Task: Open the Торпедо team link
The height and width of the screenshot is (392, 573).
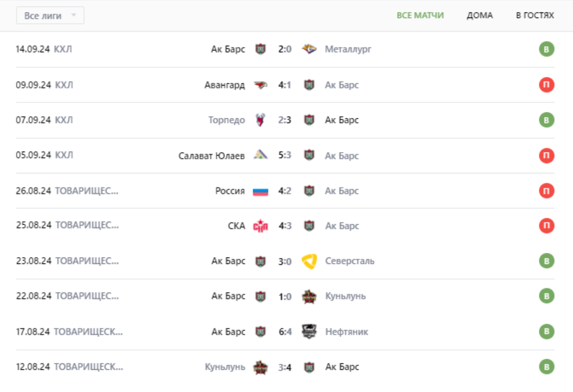Action: 226,120
